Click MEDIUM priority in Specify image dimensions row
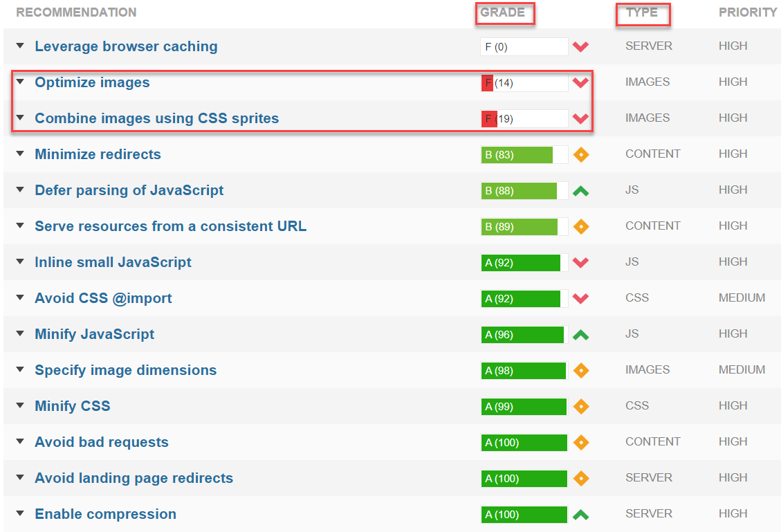 tap(742, 369)
